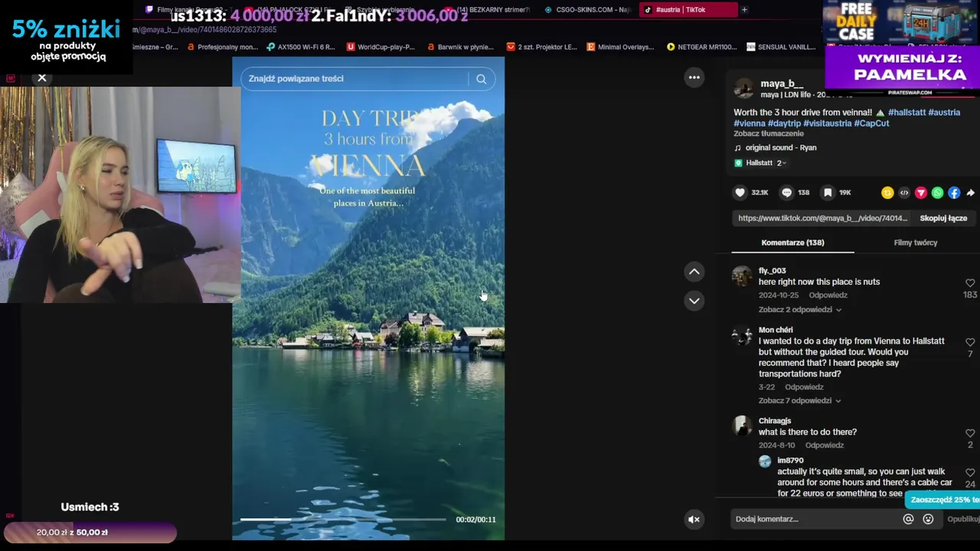
Task: Like the video with the heart icon (32.1K)
Action: [x=740, y=193]
